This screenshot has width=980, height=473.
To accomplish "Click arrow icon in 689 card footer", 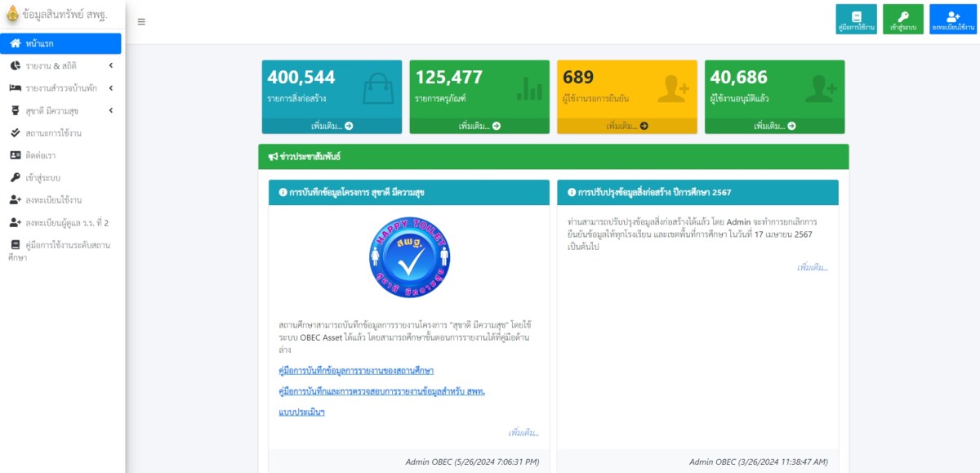I will click(x=644, y=126).
